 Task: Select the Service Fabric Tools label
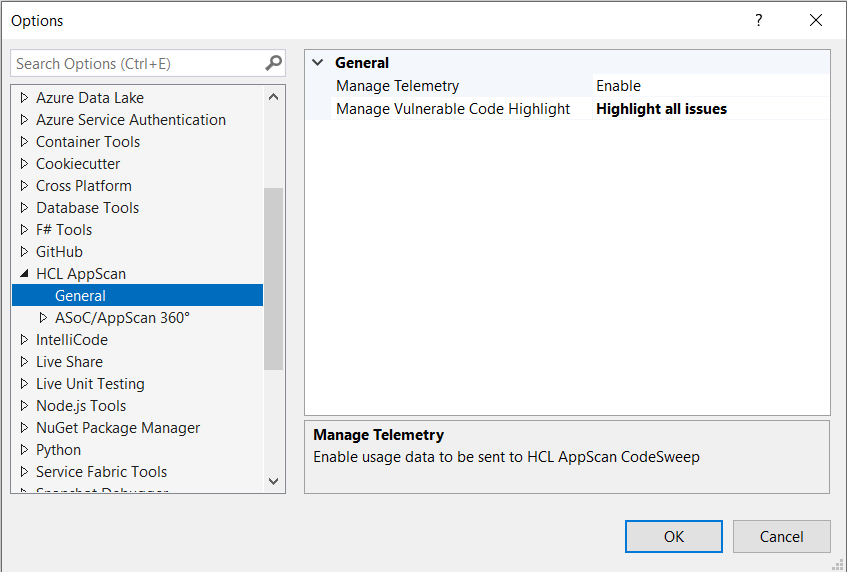pos(102,472)
